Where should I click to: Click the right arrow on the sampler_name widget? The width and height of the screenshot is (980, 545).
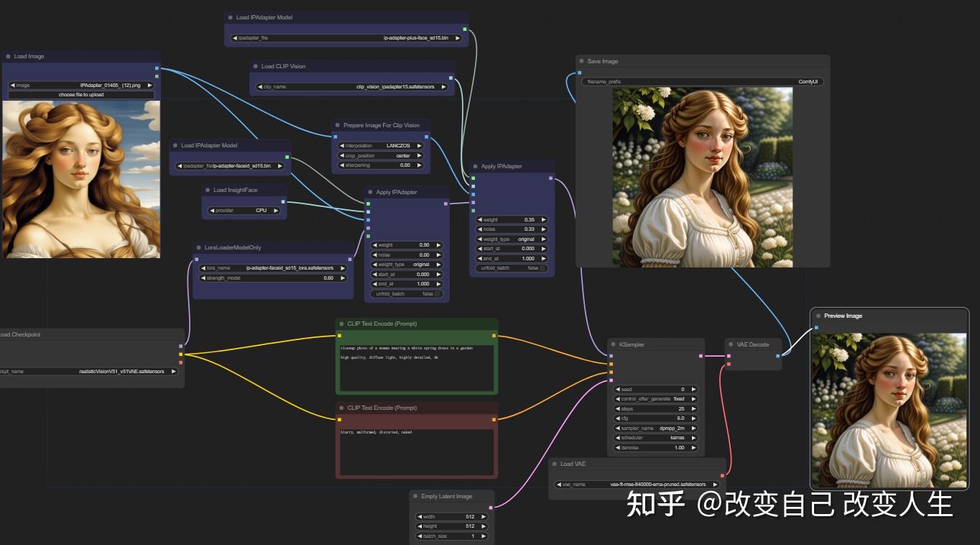coord(693,428)
